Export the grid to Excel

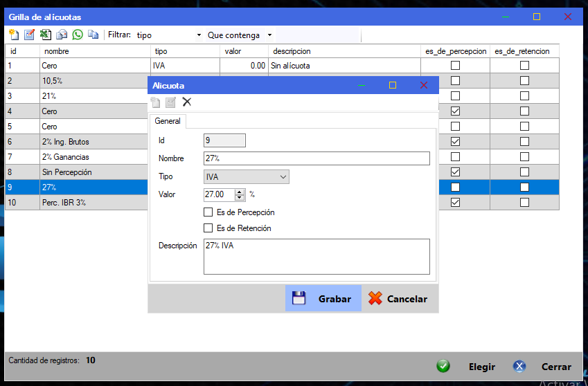45,35
